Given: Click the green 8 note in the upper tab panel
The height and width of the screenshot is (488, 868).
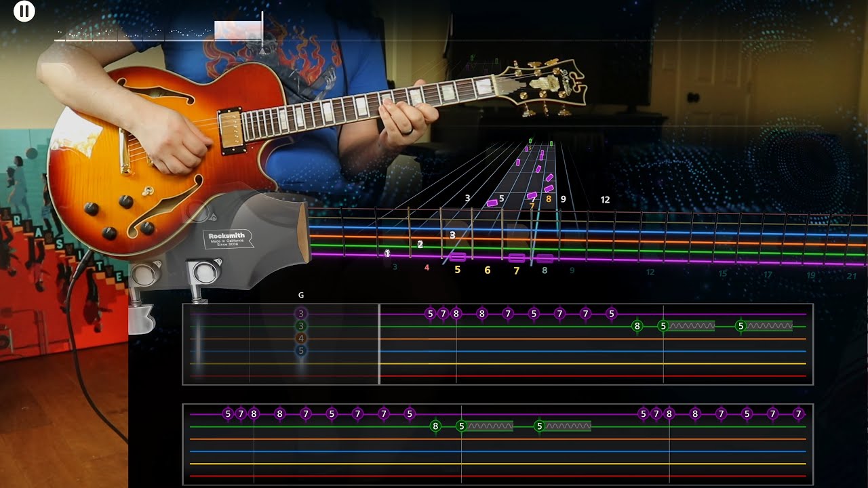Looking at the screenshot, I should click(x=637, y=326).
